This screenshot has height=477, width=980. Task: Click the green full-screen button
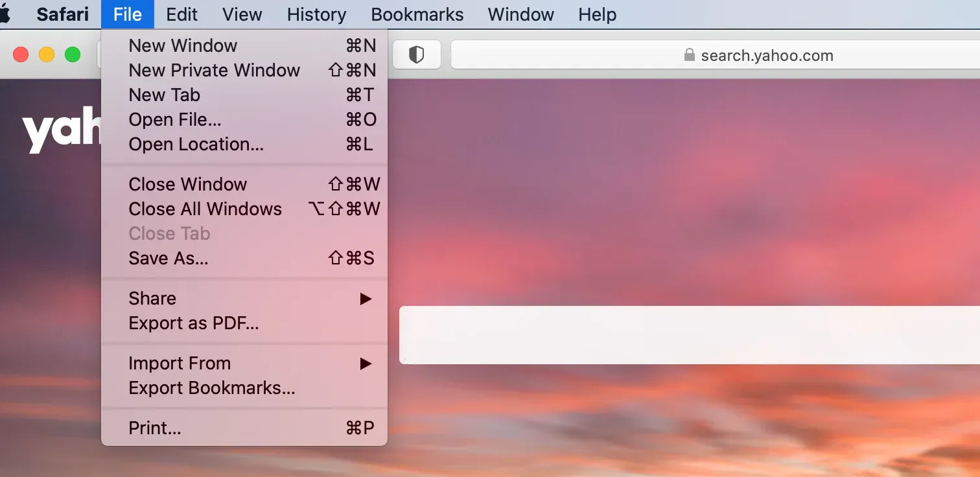click(x=73, y=55)
